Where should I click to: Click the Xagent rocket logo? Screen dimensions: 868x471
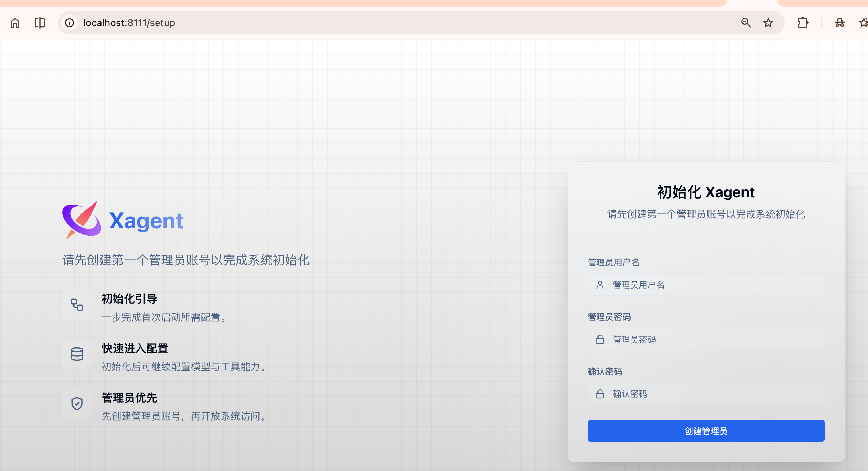[x=82, y=220]
